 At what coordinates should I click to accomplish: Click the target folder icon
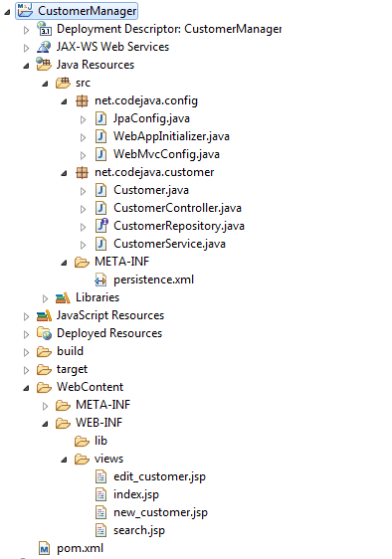tap(44, 370)
